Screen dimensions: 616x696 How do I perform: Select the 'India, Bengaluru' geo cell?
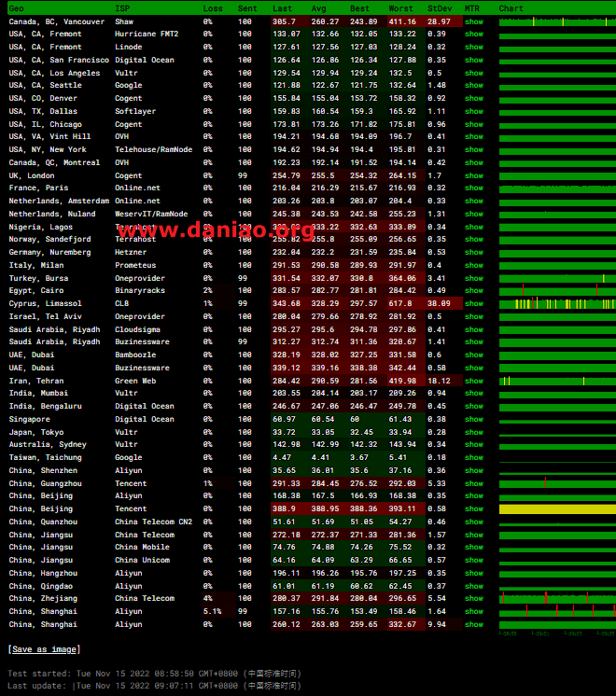(x=46, y=406)
